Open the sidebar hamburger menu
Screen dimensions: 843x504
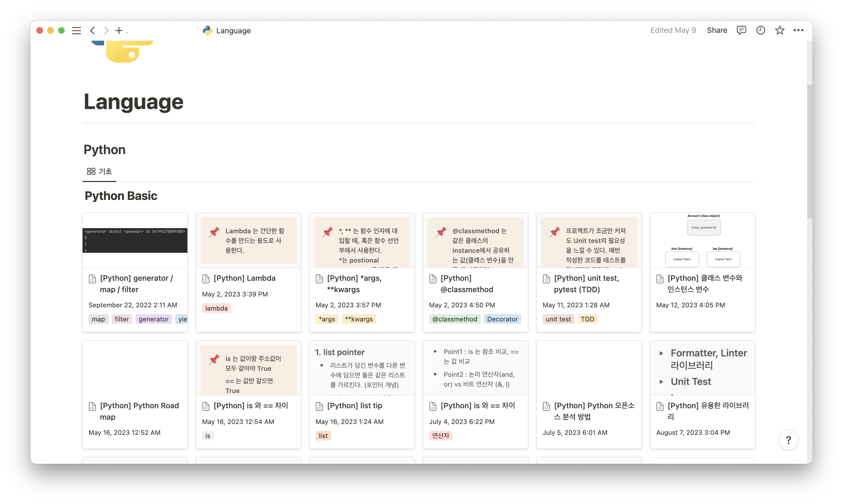coord(77,31)
